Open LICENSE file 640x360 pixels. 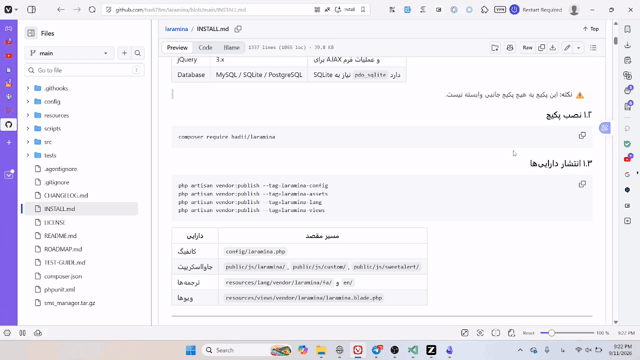[54, 222]
